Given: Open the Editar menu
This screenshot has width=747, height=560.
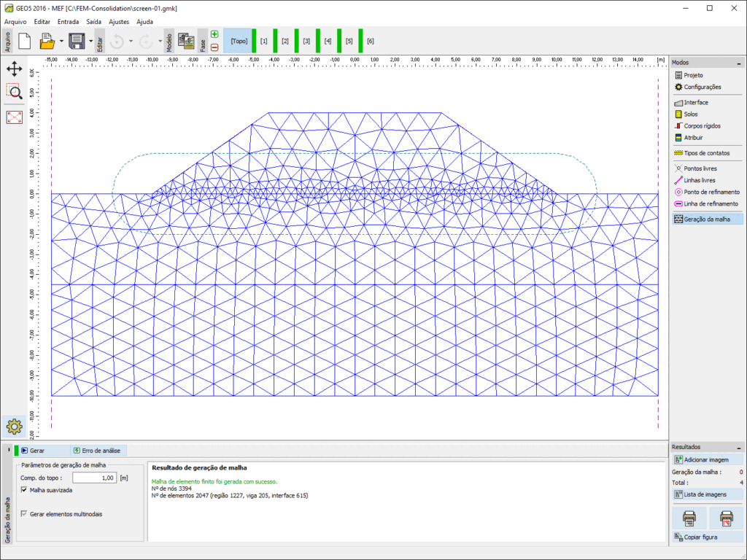Looking at the screenshot, I should tap(42, 21).
